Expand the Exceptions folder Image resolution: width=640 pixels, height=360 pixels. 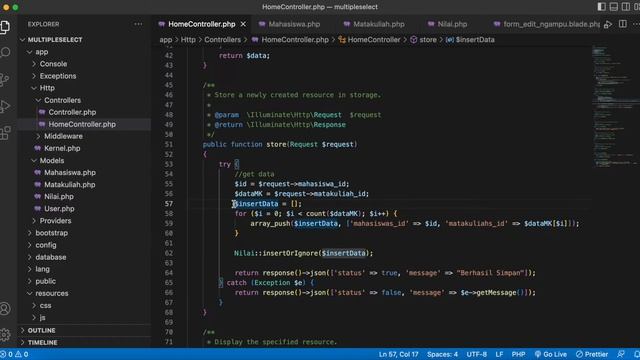point(58,76)
